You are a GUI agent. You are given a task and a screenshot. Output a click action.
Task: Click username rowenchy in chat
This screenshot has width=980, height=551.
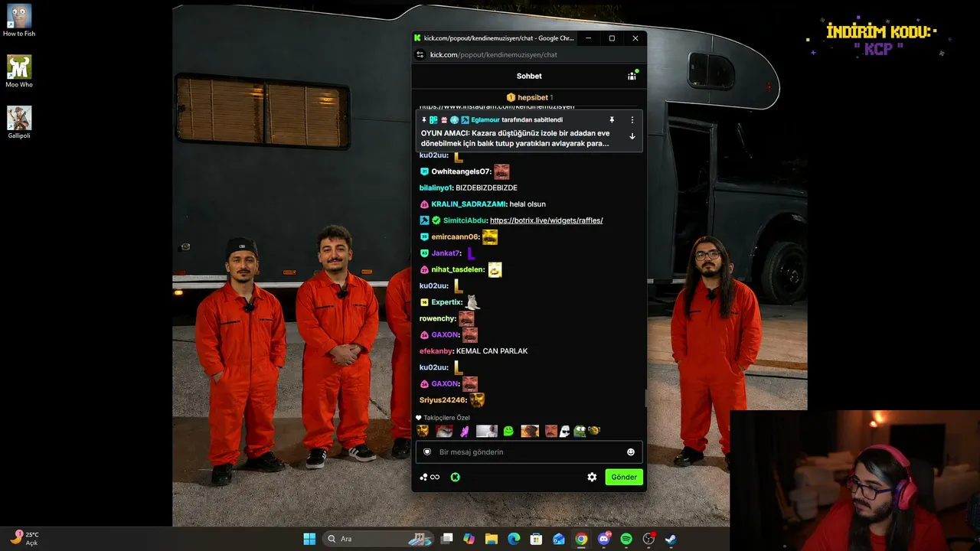coord(438,318)
